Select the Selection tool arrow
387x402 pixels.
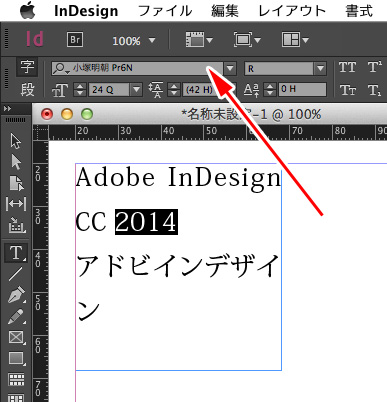(16, 141)
